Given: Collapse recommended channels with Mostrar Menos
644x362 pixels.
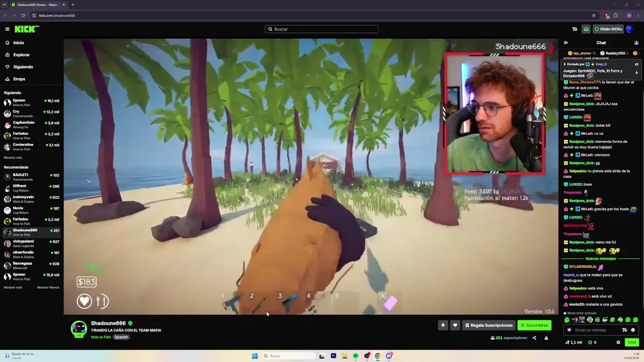Looking at the screenshot, I should pyautogui.click(x=48, y=288).
